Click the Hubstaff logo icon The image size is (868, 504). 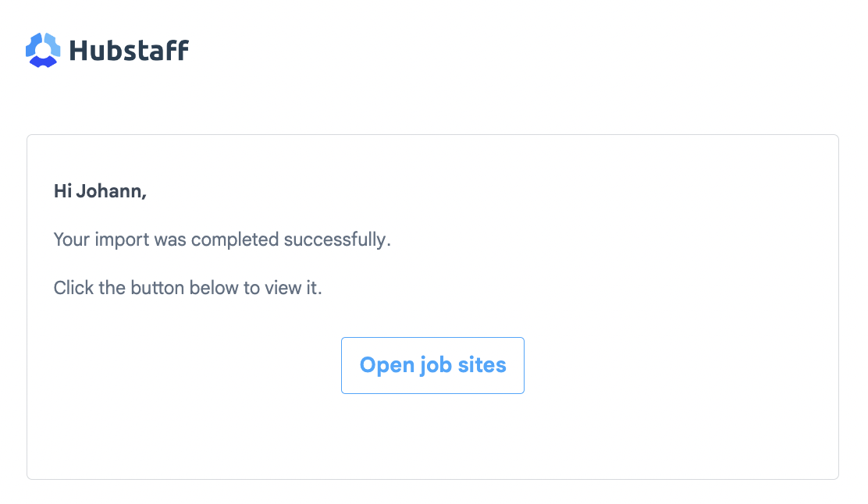tap(43, 50)
